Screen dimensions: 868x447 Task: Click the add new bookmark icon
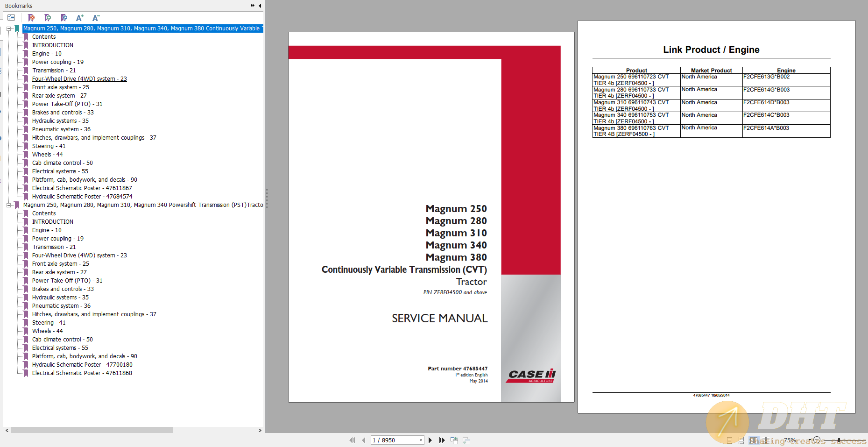[x=47, y=18]
